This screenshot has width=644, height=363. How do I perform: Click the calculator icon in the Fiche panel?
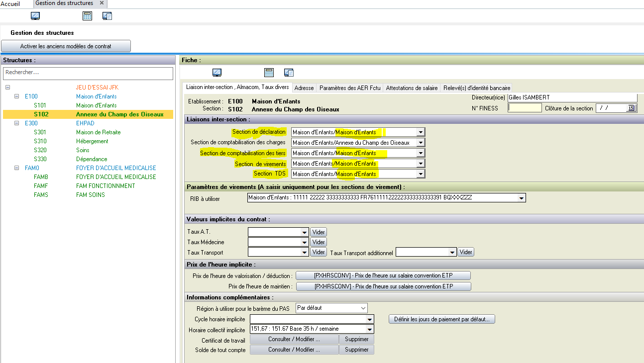point(269,73)
